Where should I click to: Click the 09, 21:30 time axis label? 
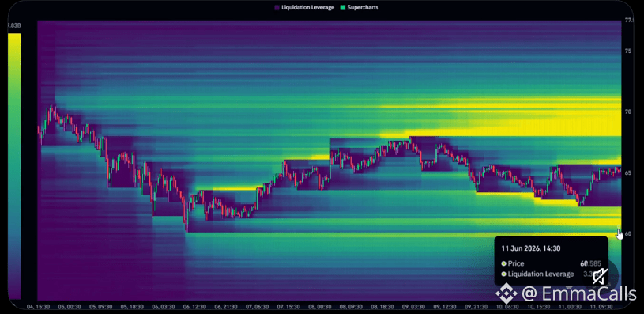point(476,307)
